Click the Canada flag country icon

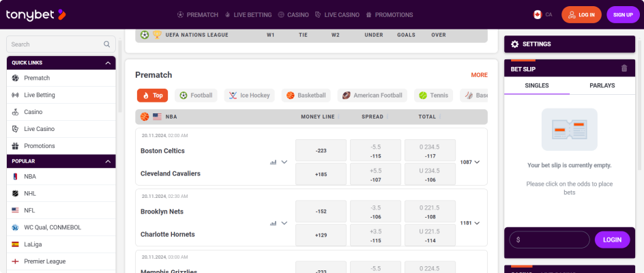[537, 14]
